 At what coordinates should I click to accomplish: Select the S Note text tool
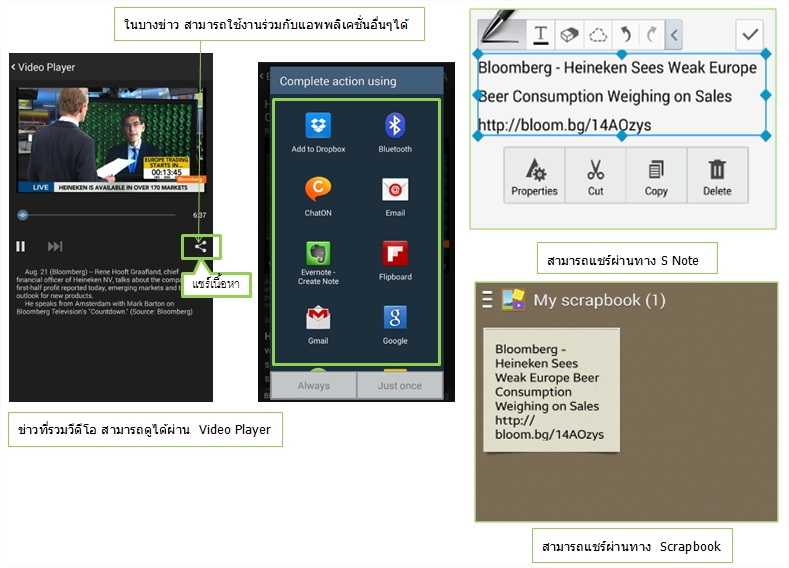pyautogui.click(x=540, y=34)
